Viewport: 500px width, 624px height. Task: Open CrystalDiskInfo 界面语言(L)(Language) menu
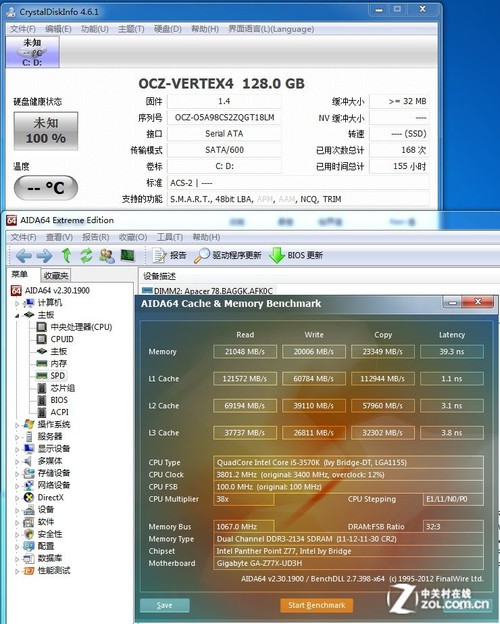click(271, 29)
